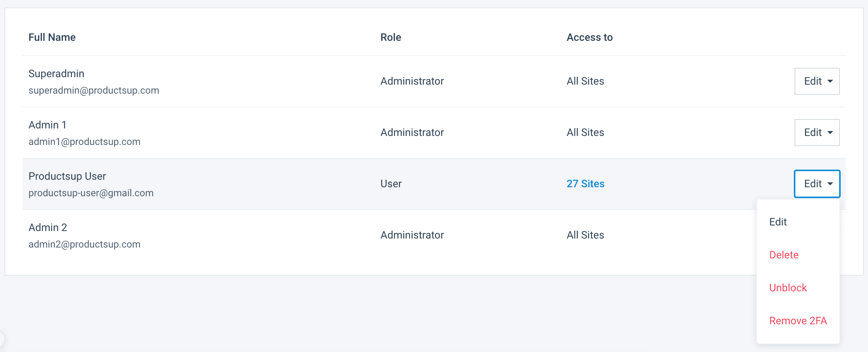
Task: Pick Unblock from the dropdown menu
Action: (x=788, y=288)
